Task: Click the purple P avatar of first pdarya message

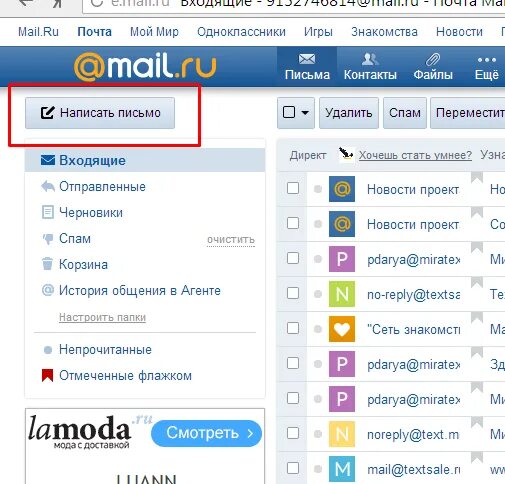Action: click(x=342, y=259)
